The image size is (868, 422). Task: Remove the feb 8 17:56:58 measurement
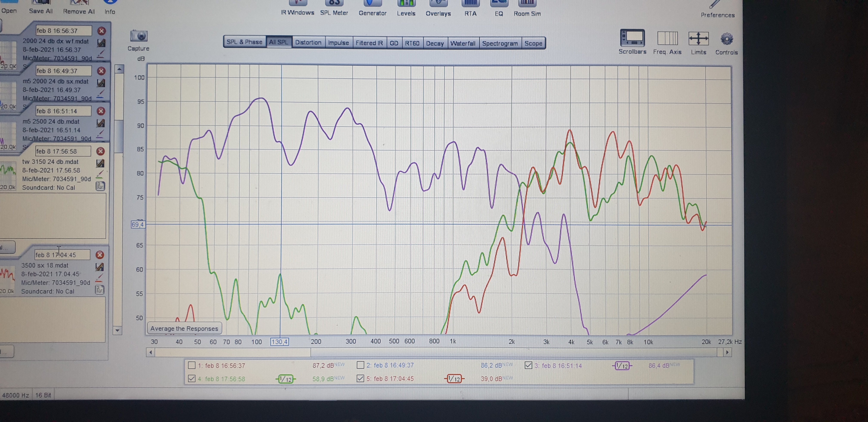(x=100, y=151)
